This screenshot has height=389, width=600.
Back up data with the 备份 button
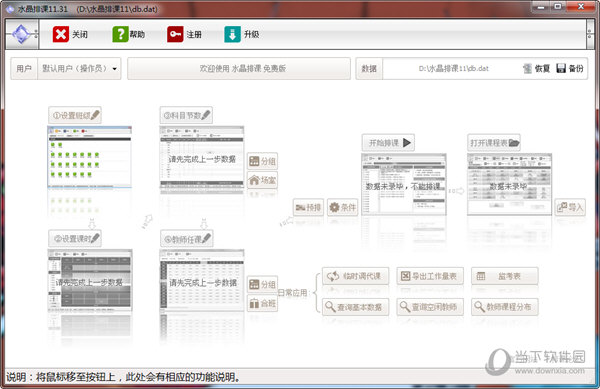coord(570,68)
